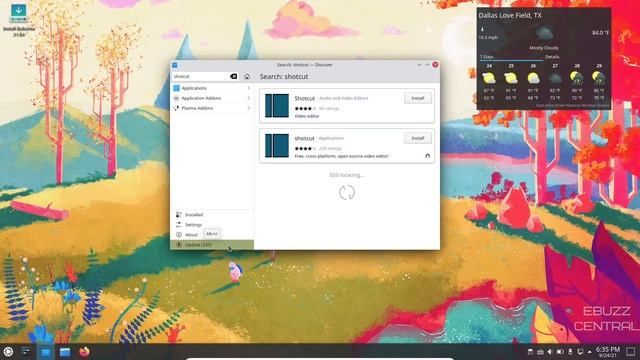Click the Dallas Love Field, TX heading
The image size is (640, 360).
pyautogui.click(x=510, y=16)
